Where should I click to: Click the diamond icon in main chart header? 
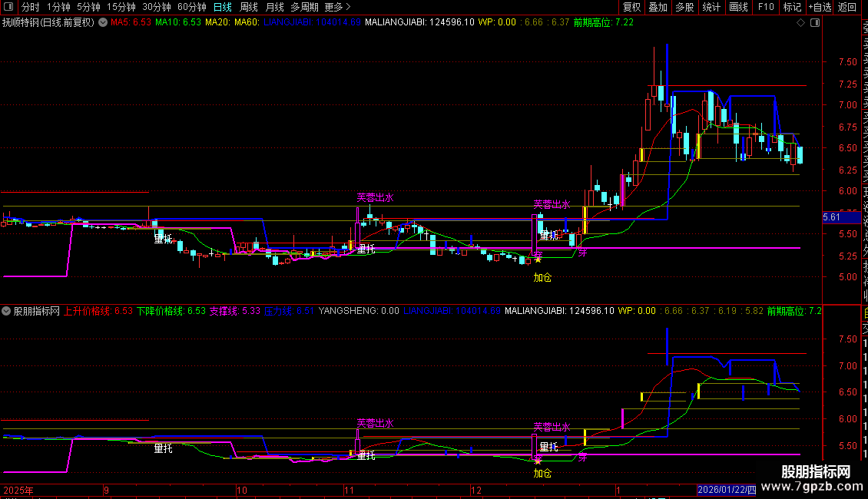pos(801,23)
